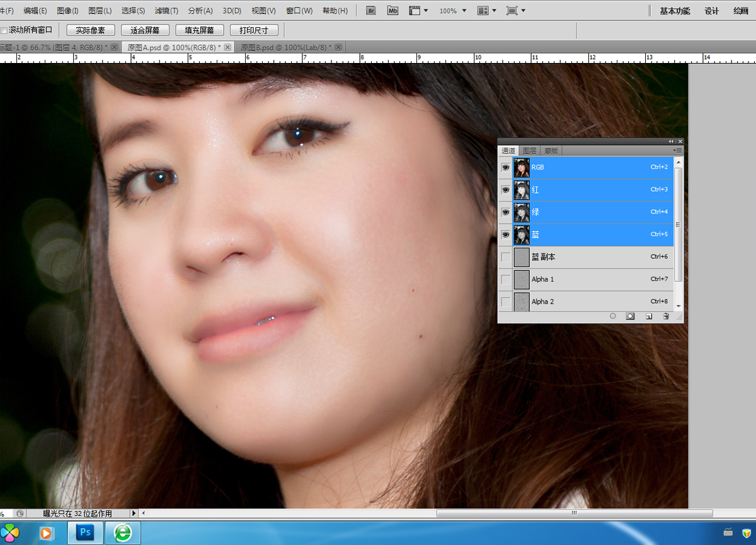Launch Adobe Bridge from the Br icon
Image resolution: width=756 pixels, height=545 pixels.
coord(372,11)
